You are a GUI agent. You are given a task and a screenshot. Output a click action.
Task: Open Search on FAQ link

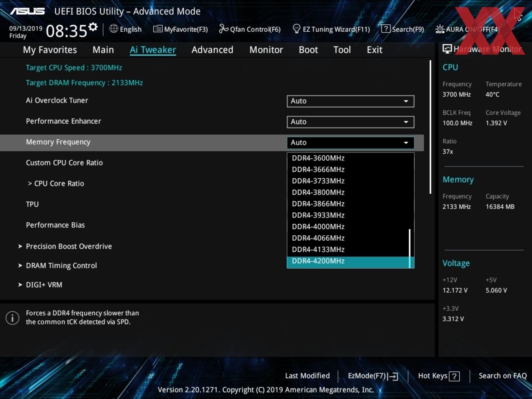click(503, 376)
